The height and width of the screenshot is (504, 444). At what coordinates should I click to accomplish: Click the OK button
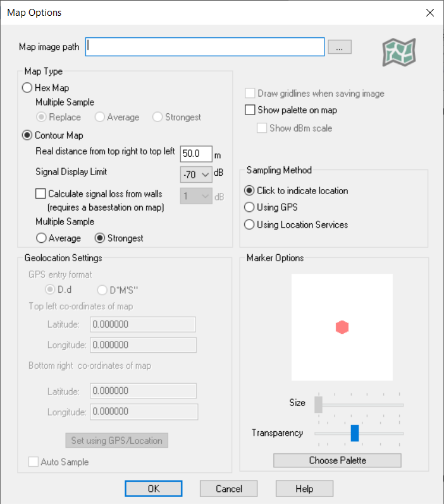tap(154, 489)
